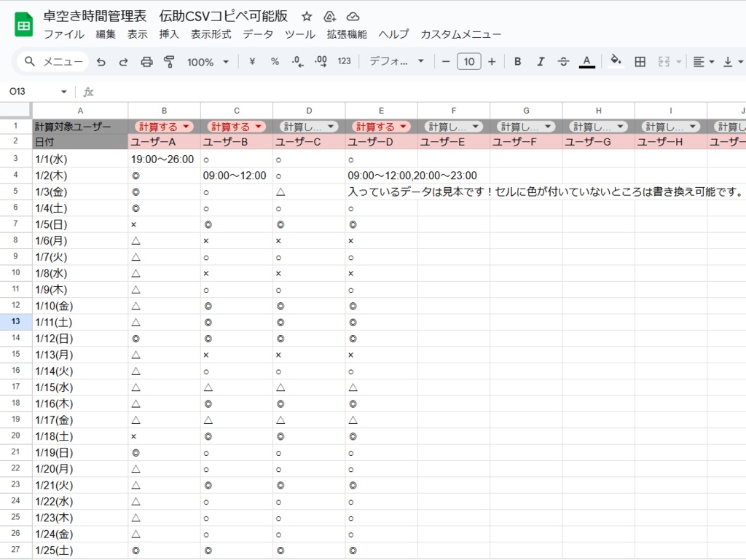This screenshot has width=746, height=560.
Task: Toggle strikethrough formatting
Action: (563, 62)
